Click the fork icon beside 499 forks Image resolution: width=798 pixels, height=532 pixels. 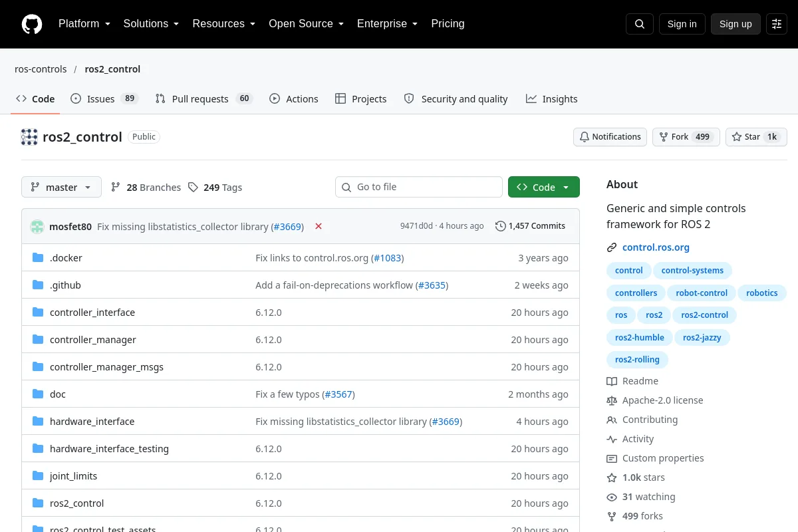point(612,516)
